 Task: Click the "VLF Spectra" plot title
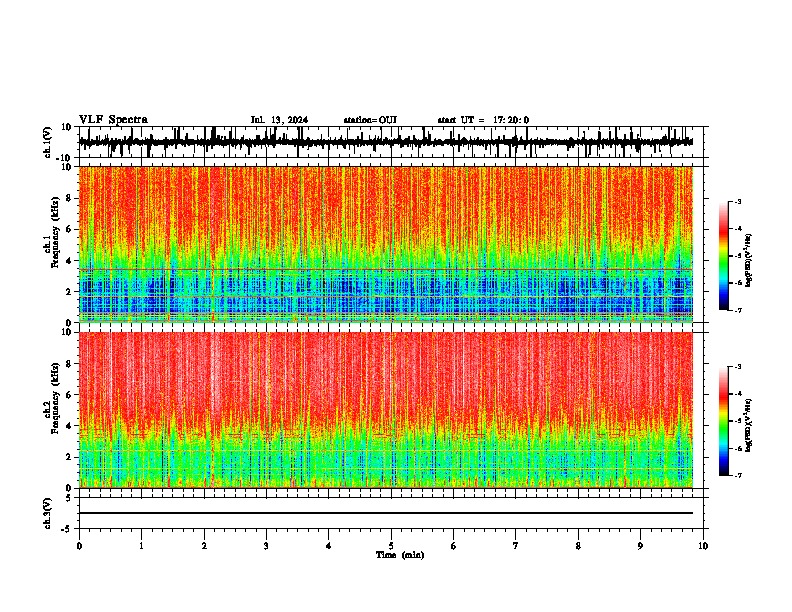113,120
